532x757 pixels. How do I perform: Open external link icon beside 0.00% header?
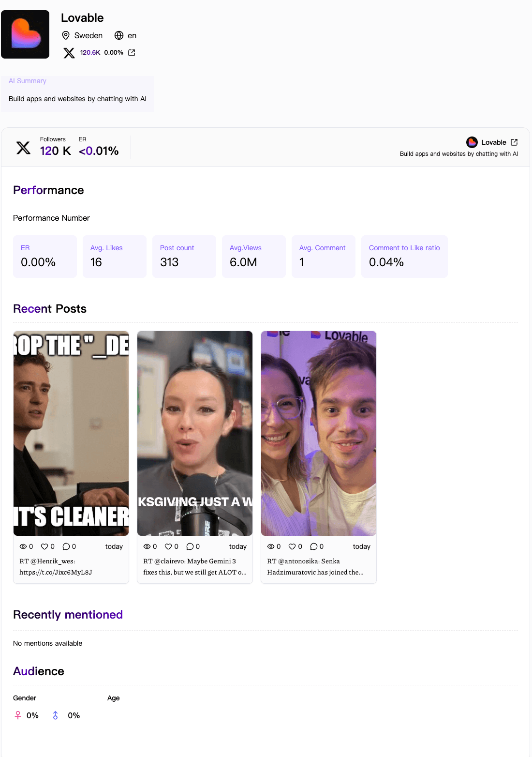coord(132,53)
